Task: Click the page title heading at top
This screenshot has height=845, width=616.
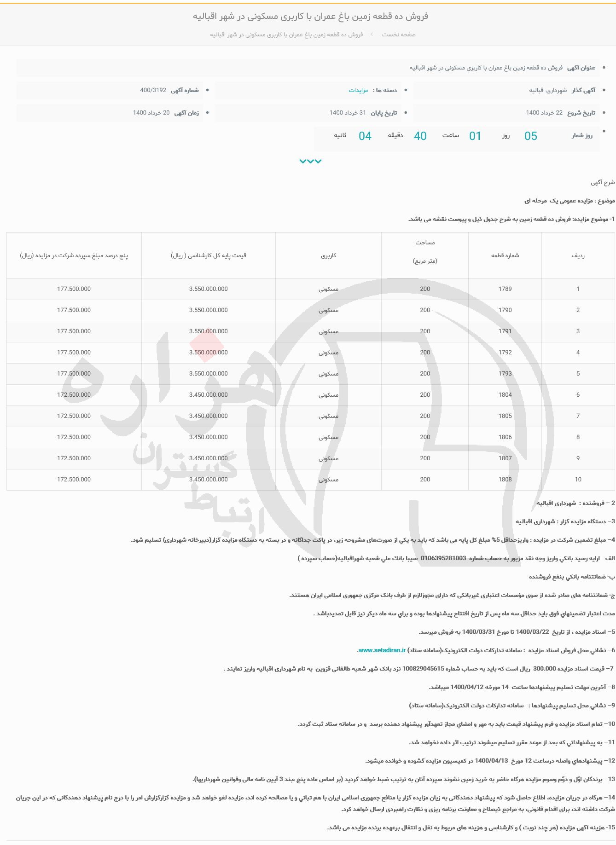Action: coord(311,16)
